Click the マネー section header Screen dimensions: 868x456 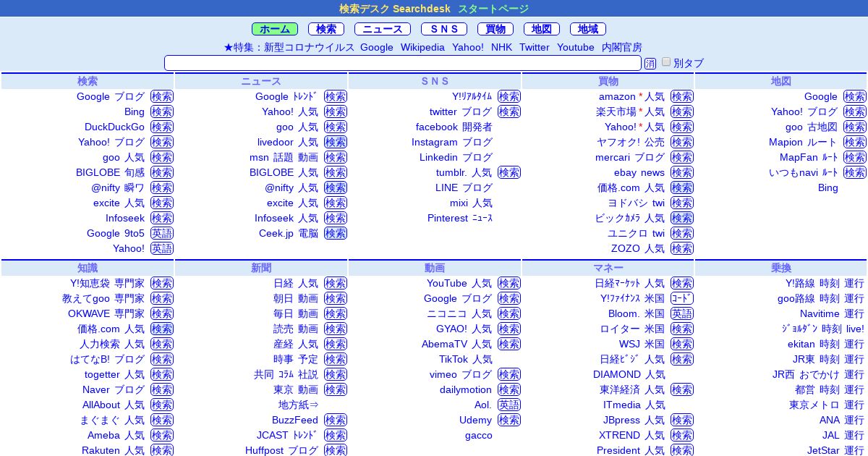point(608,268)
